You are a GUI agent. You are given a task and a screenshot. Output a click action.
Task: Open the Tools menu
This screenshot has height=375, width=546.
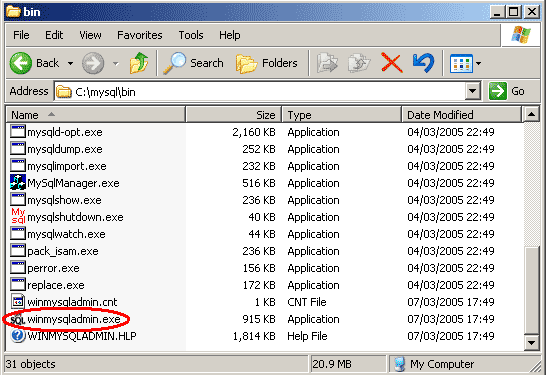coord(191,35)
